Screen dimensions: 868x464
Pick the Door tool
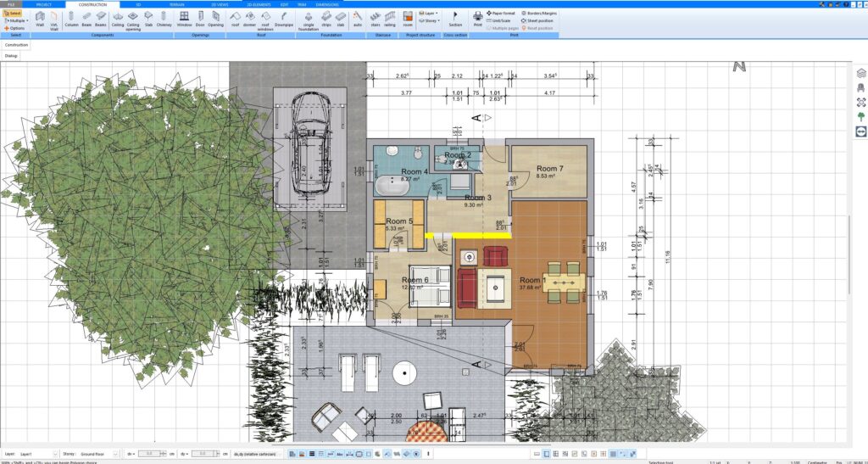point(200,19)
